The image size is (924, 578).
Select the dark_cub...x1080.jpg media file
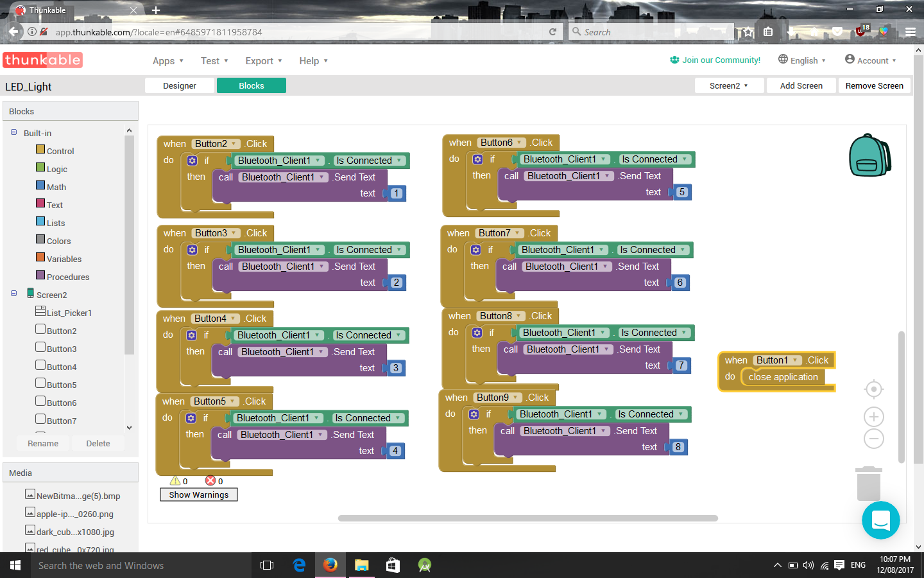tap(69, 531)
